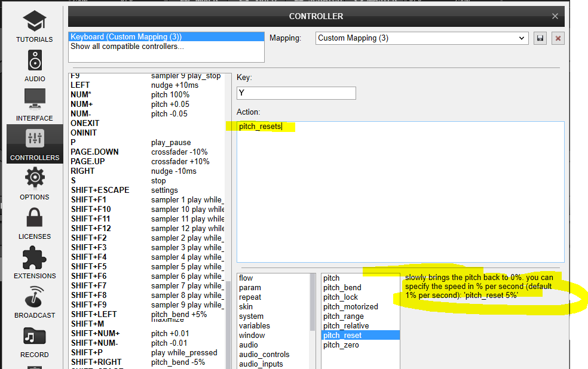The height and width of the screenshot is (369, 588).
Task: Open Broadcast antenna icon
Action: (x=35, y=297)
